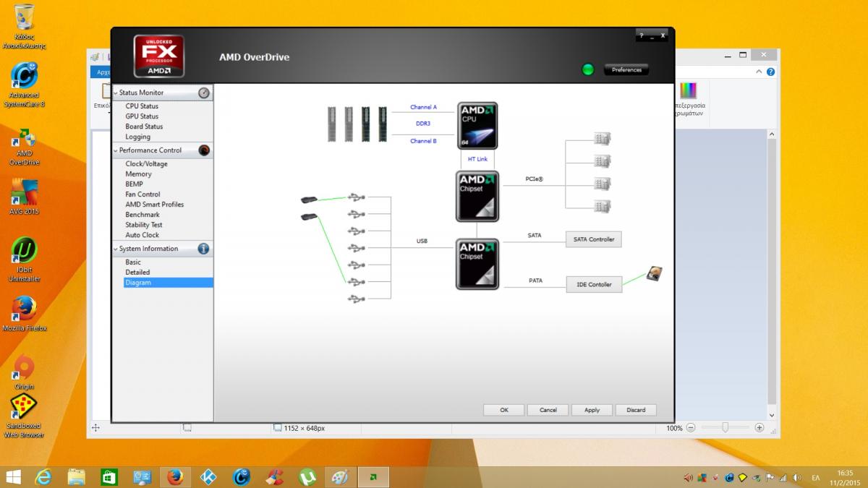This screenshot has height=488, width=868.
Task: Collapse the Performance Control section
Action: 115,150
